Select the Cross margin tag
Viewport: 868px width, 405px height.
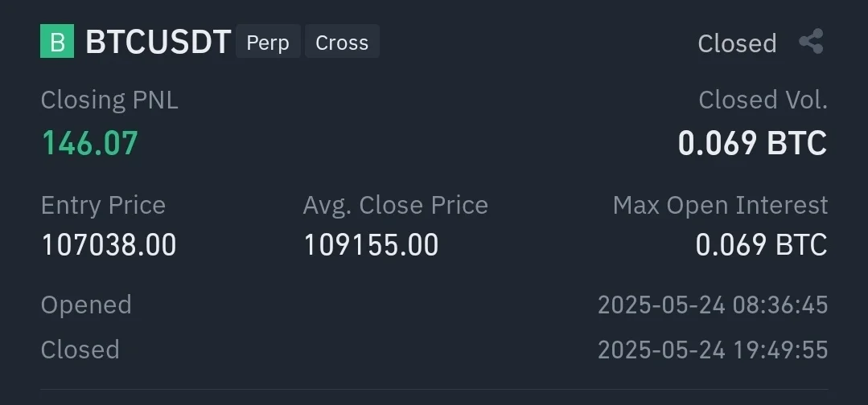342,42
